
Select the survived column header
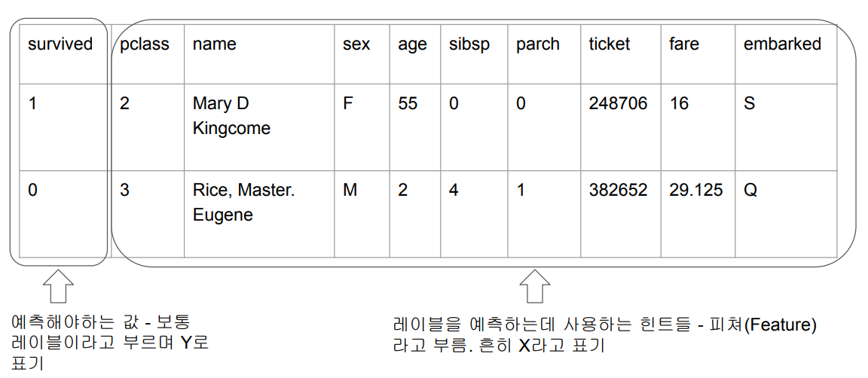point(60,44)
